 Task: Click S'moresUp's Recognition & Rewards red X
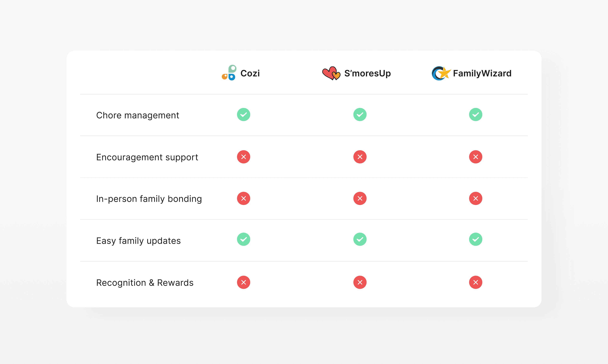[360, 282]
